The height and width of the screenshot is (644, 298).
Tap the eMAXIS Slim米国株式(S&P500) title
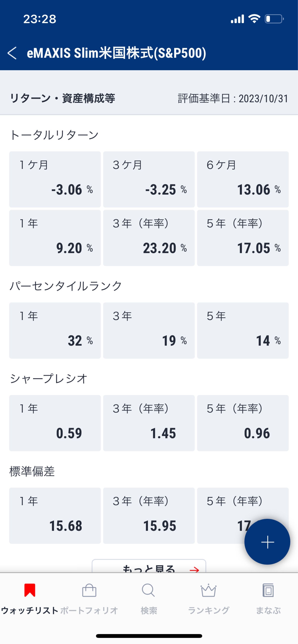click(x=116, y=53)
